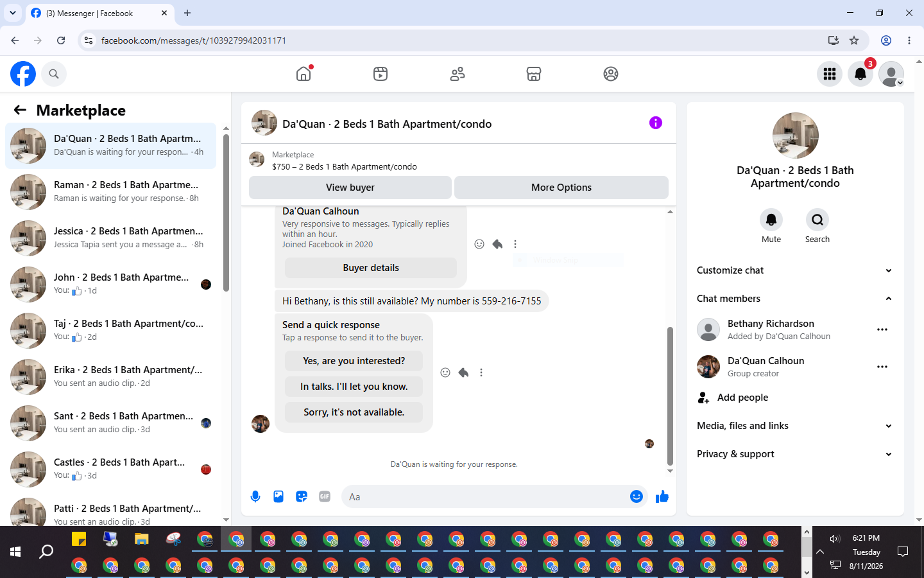Screen dimensions: 924x578
Task: Open Buyer details
Action: pyautogui.click(x=371, y=268)
